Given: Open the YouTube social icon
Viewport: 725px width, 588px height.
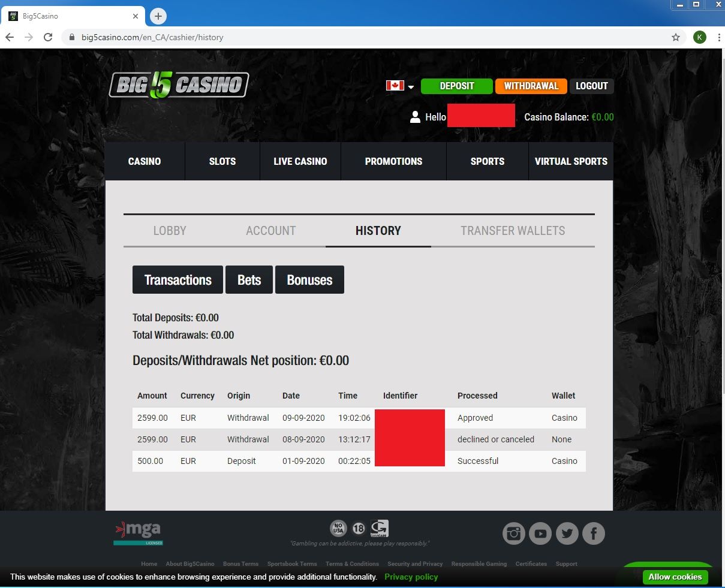Looking at the screenshot, I should pos(540,533).
